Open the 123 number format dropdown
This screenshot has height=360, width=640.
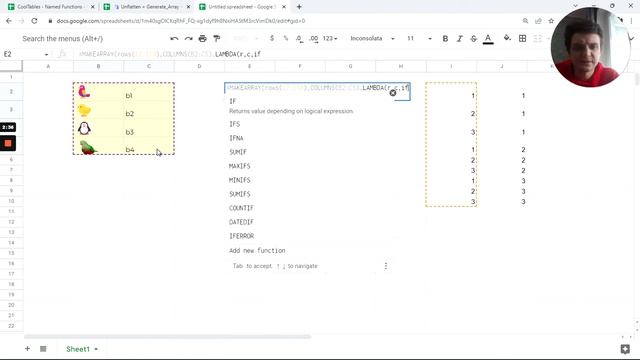tap(330, 38)
